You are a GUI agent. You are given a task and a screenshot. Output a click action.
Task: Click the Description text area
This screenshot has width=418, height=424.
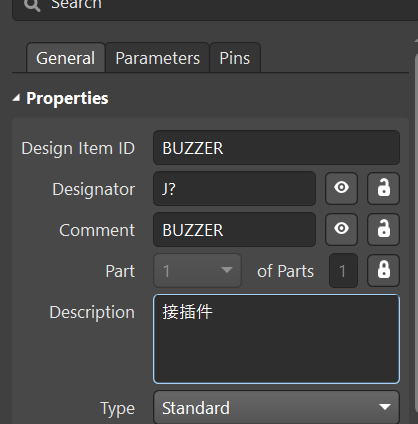[x=276, y=339]
